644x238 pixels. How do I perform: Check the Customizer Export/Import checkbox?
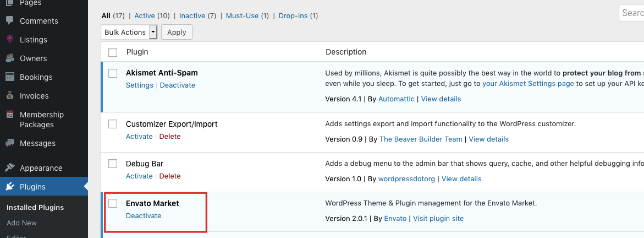point(113,124)
